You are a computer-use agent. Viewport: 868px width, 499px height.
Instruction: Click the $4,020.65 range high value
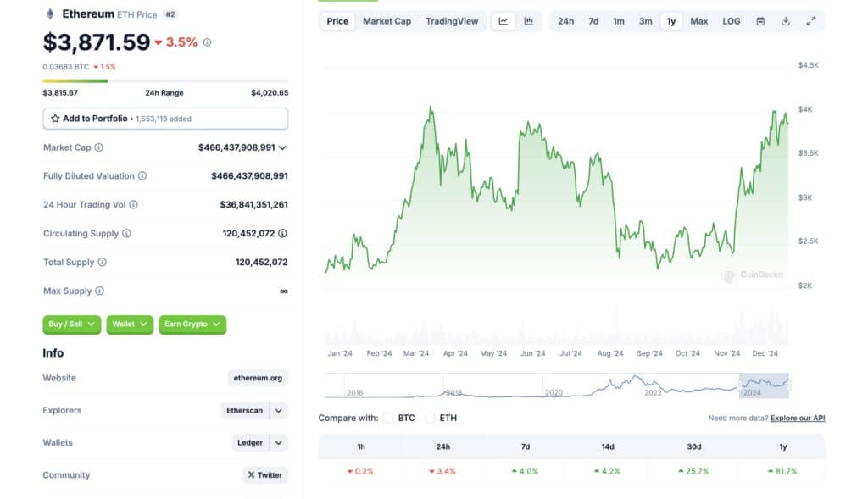click(x=270, y=93)
